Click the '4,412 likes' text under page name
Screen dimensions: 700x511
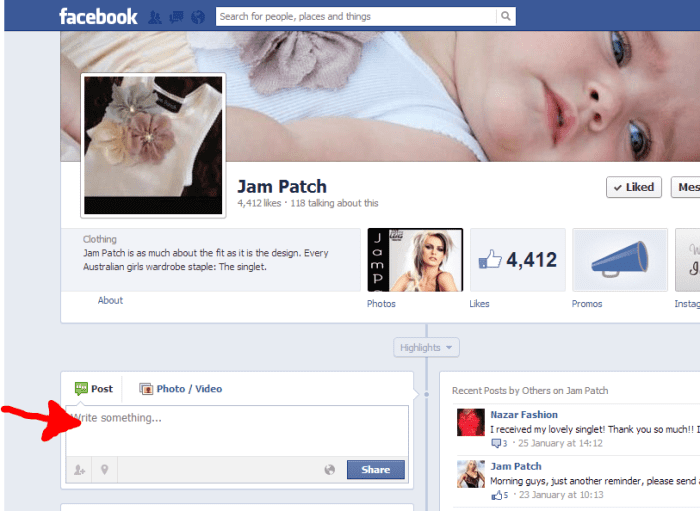[x=259, y=203]
